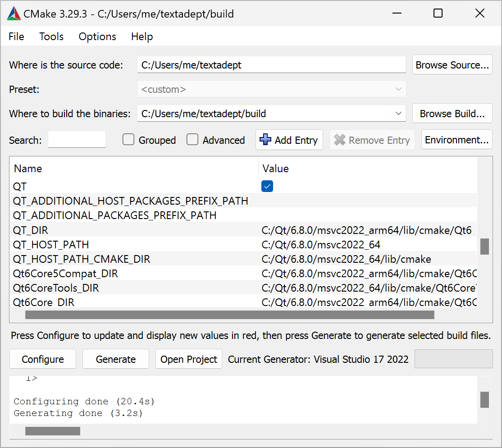Click the 'Configuring done (20.4s)' log line
502x448 pixels.
tap(84, 401)
